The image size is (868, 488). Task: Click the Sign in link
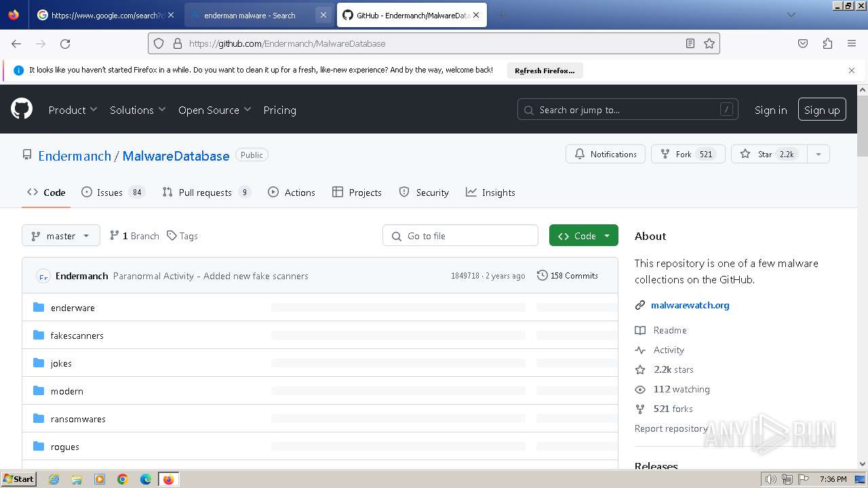pyautogui.click(x=770, y=110)
